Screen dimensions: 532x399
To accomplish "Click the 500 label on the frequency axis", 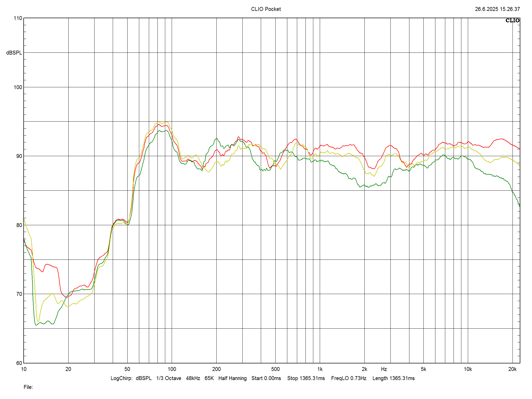I will coord(275,369).
